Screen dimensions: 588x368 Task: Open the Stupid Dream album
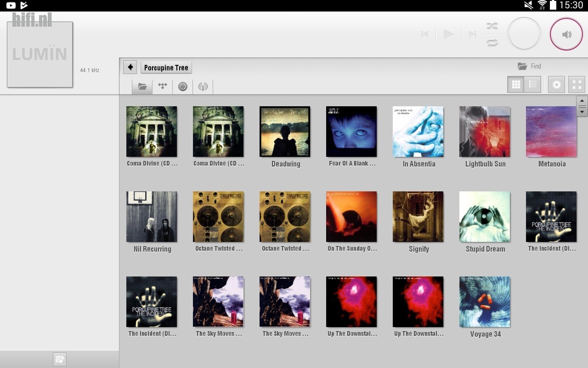[x=485, y=217]
